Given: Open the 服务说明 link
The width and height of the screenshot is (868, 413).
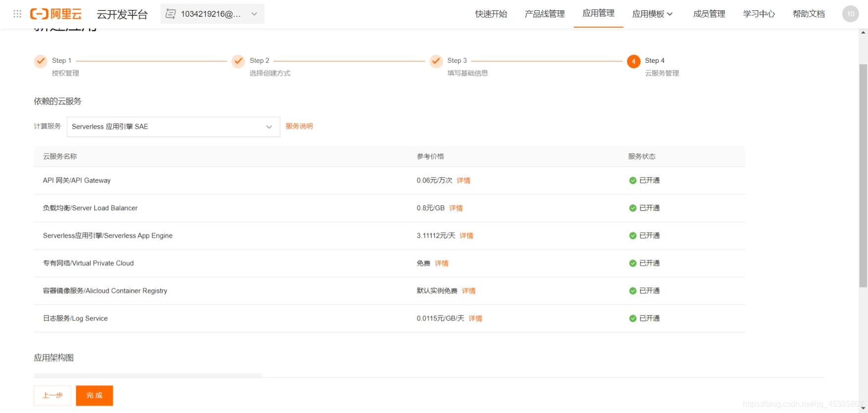Looking at the screenshot, I should [299, 126].
